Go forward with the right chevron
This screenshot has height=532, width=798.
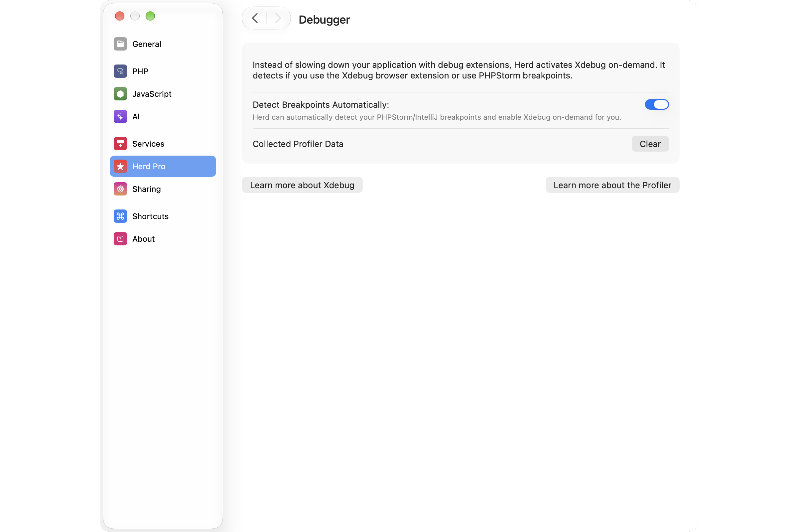coord(278,18)
